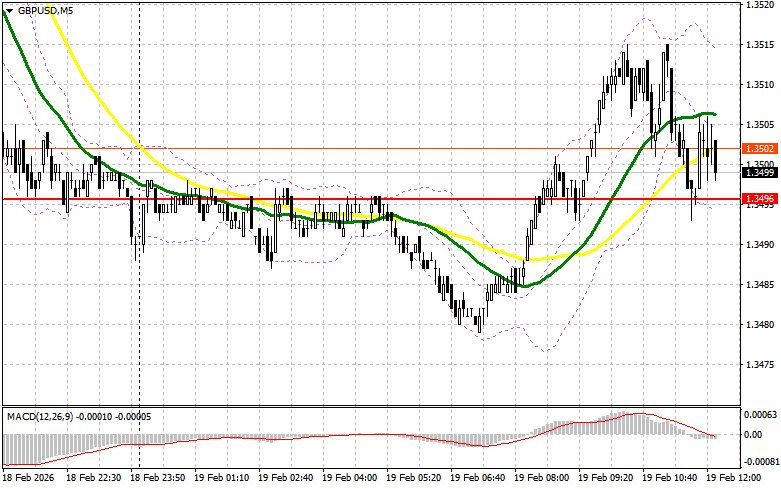Click the 0.00 MACD zero level value
Image resolution: width=781 pixels, height=489 pixels.
coord(753,435)
